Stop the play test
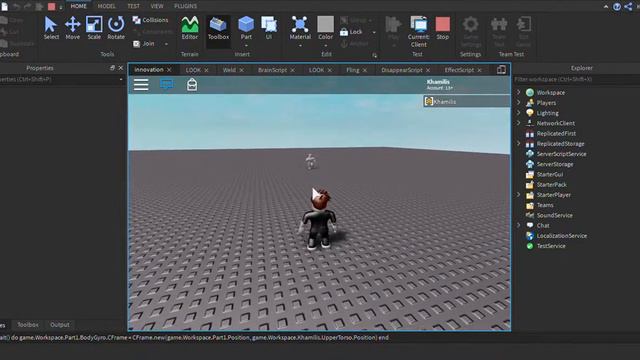The image size is (640, 360). pyautogui.click(x=442, y=28)
